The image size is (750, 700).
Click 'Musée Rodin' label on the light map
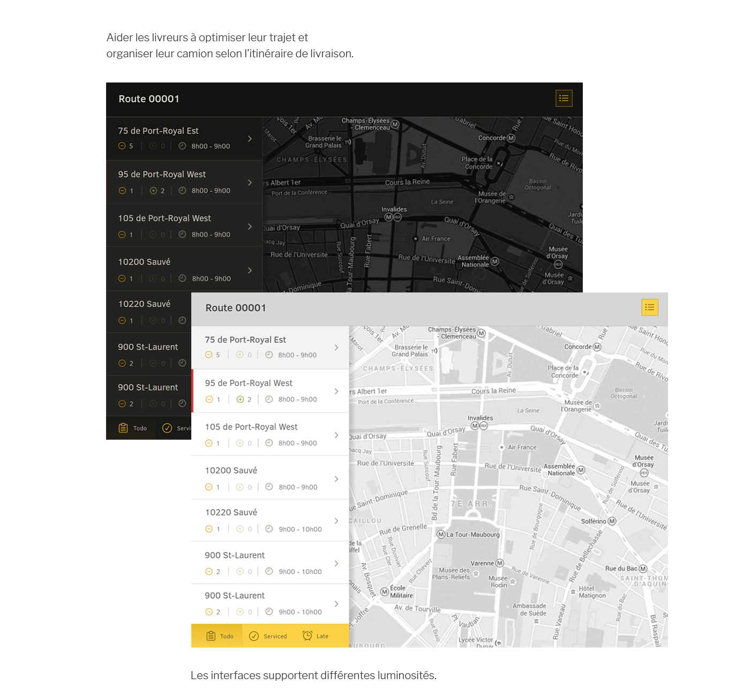498,582
